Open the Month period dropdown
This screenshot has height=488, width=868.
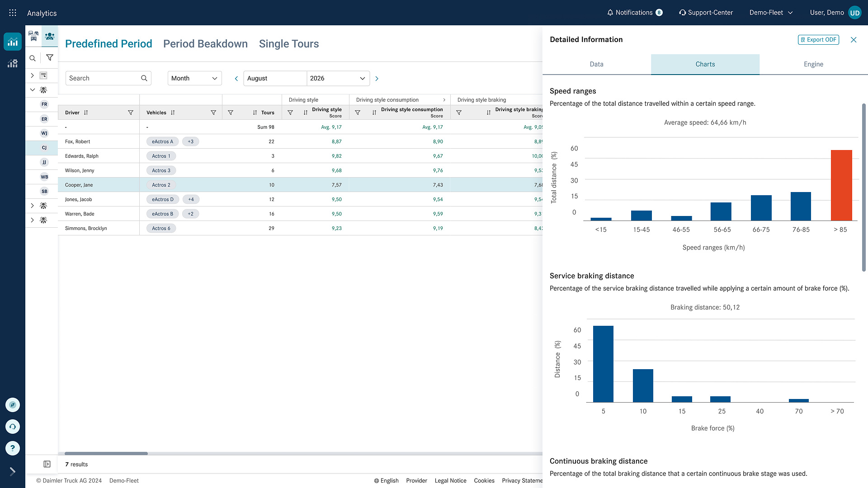click(x=194, y=78)
